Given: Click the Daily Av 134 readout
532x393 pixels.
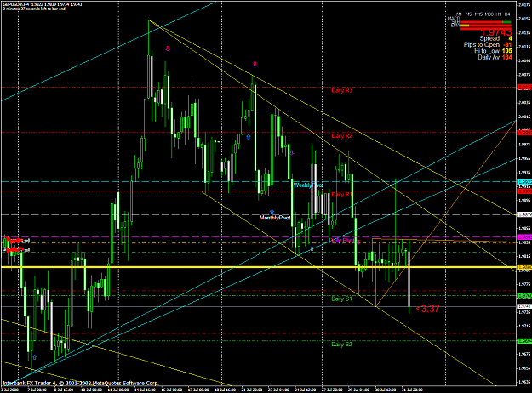Looking at the screenshot, I should 495,57.
